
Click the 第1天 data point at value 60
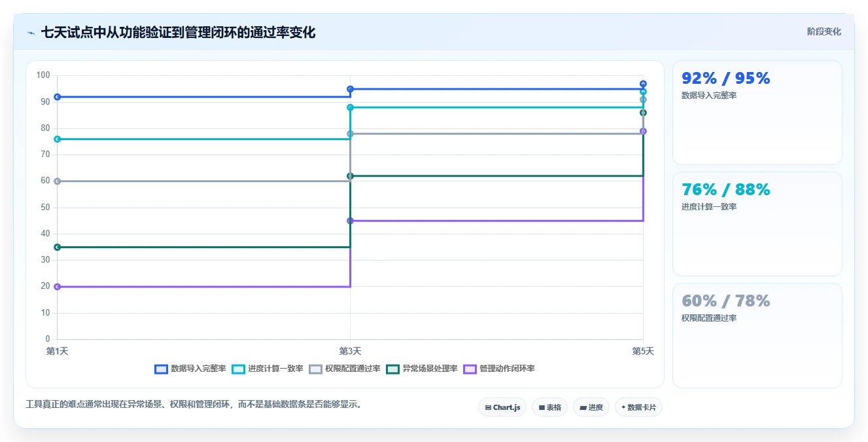[x=58, y=181]
